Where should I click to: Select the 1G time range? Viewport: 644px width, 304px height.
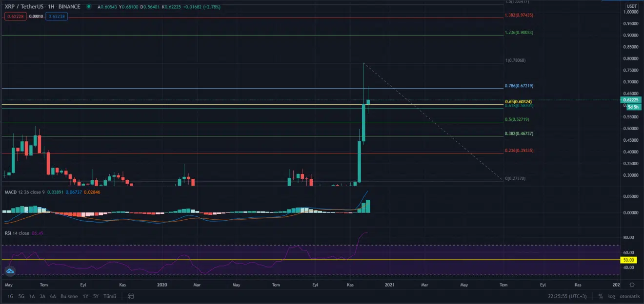coord(10,296)
